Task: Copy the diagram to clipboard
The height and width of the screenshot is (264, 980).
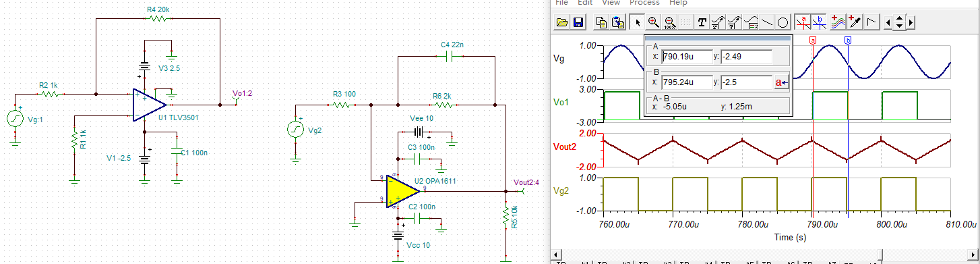Action: point(602,22)
